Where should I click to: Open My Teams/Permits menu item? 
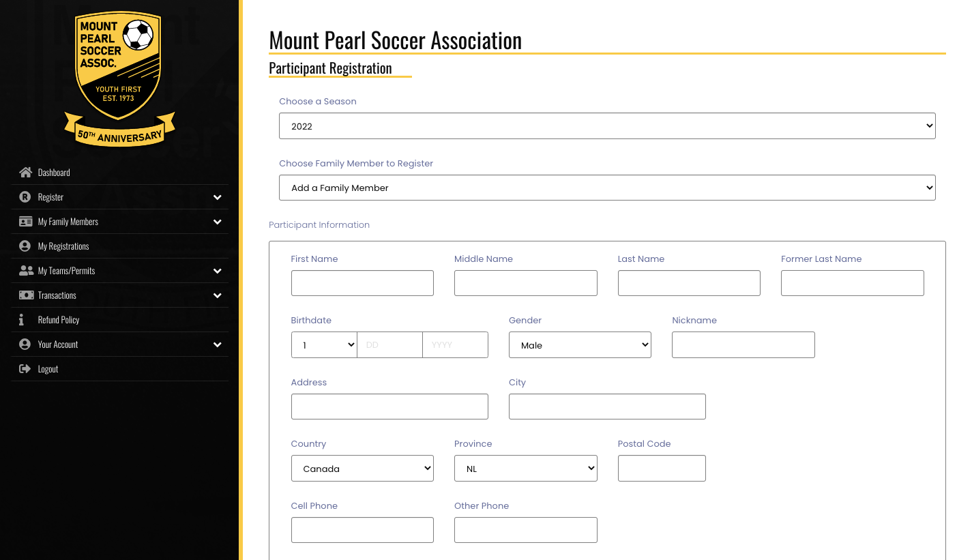(x=120, y=271)
